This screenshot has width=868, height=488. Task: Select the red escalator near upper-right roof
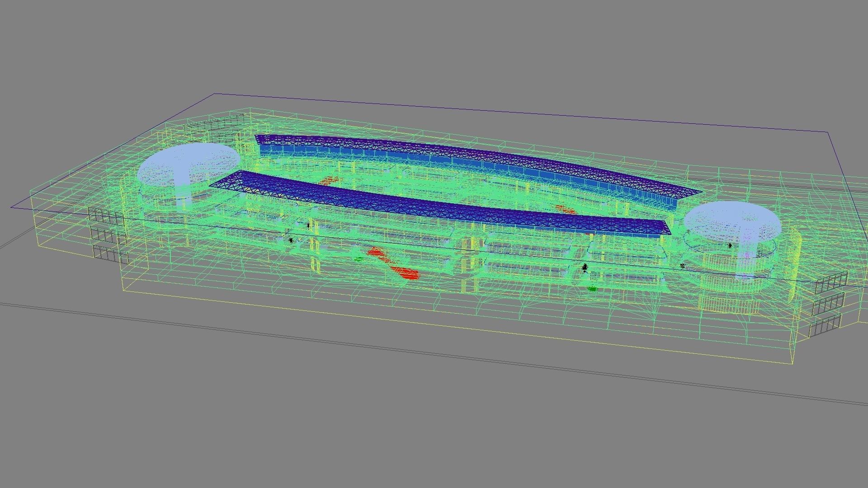click(566, 210)
